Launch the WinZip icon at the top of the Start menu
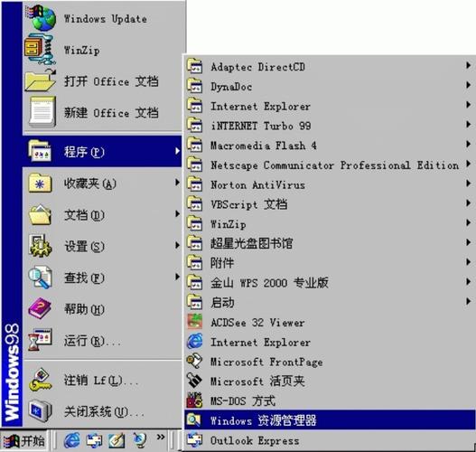Screen dimensions: 476x452 tap(40, 50)
